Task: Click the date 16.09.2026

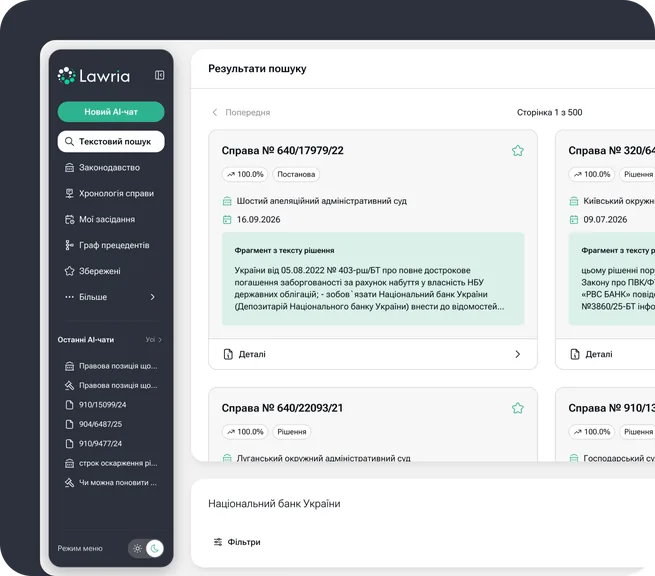Action: click(x=259, y=220)
